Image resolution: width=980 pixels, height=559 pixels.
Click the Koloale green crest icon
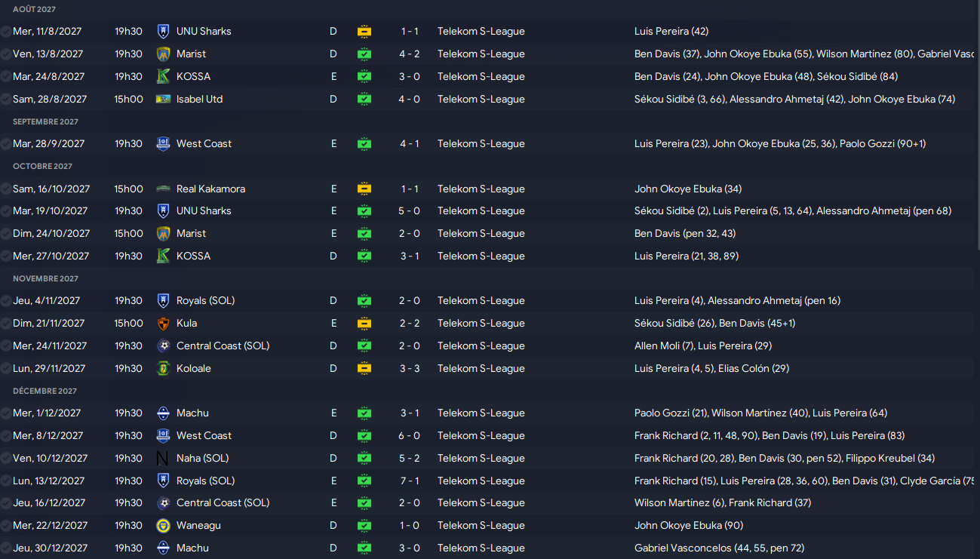(x=163, y=368)
